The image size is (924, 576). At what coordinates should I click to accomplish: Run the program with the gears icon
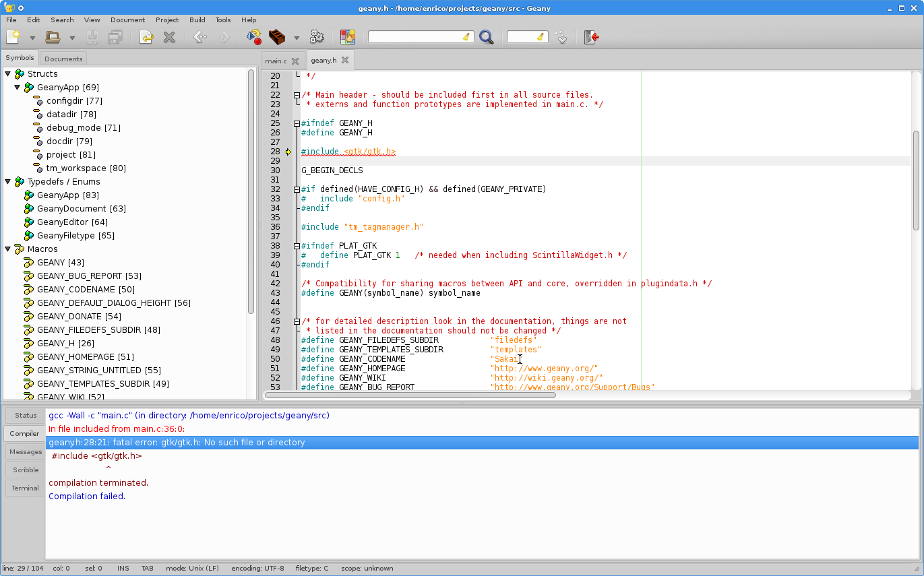[x=317, y=37]
